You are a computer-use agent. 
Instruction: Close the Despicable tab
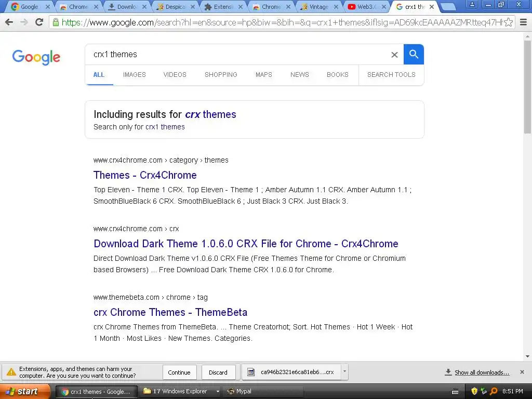point(193,7)
